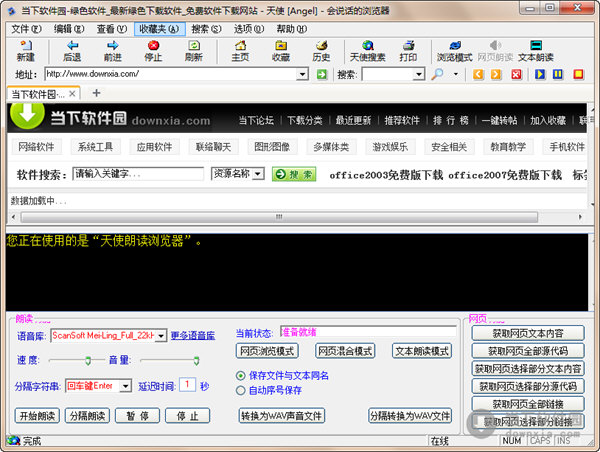Select 自动序号保存 radio option
Screen dimensions: 600x452
tap(240, 391)
